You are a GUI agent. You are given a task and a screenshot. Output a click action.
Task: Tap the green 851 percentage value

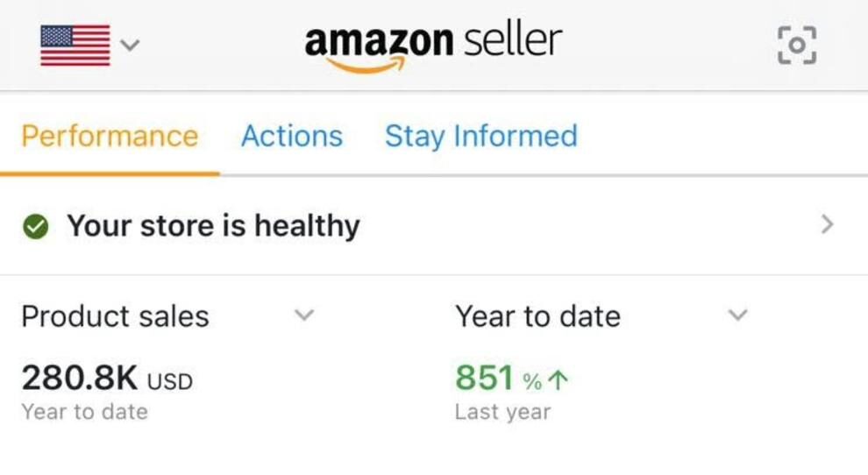click(x=484, y=379)
